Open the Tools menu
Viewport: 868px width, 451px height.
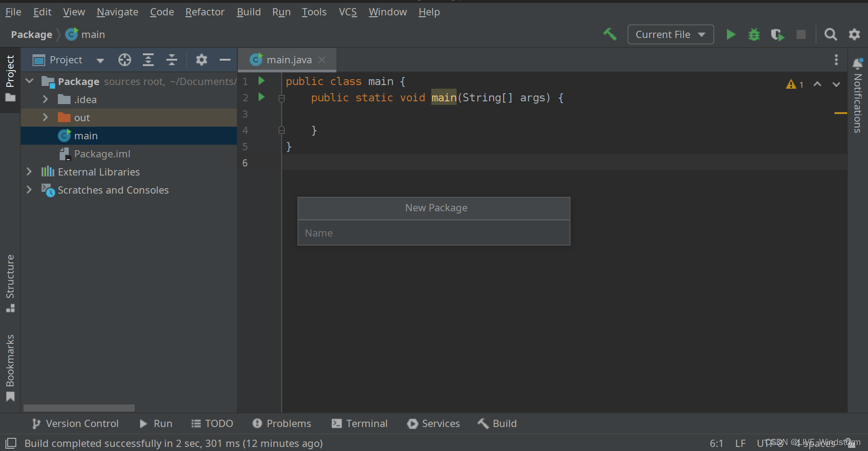click(x=314, y=12)
